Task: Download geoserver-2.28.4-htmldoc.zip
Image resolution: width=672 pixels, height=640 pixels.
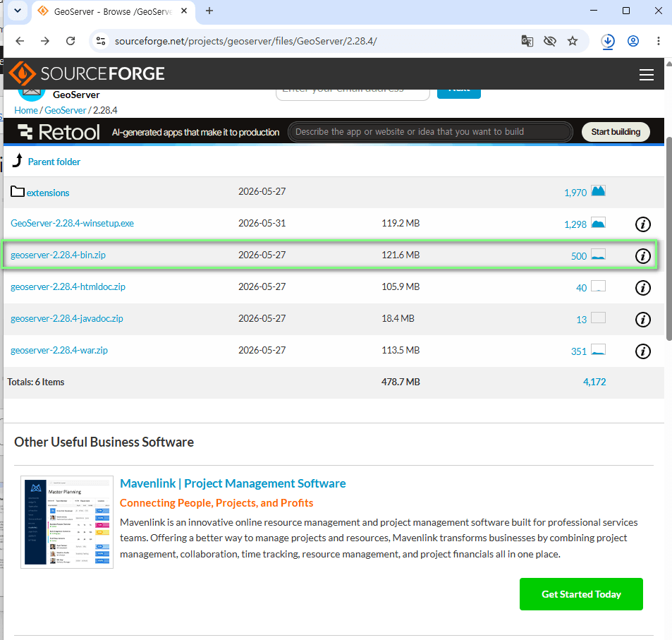Action: click(68, 286)
